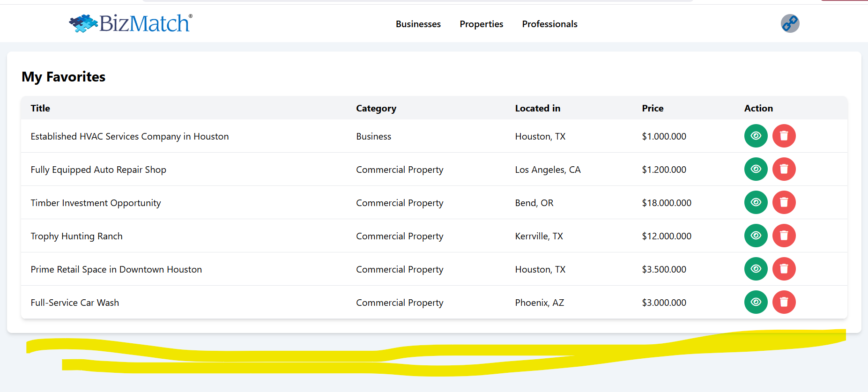
Task: Open the Professionals nav link
Action: [x=549, y=24]
